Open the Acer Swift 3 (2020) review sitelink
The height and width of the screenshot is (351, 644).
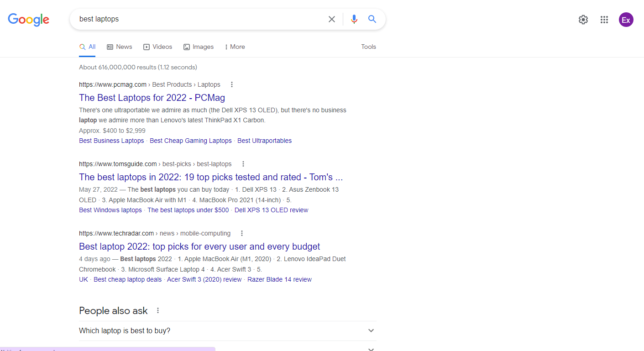click(204, 279)
